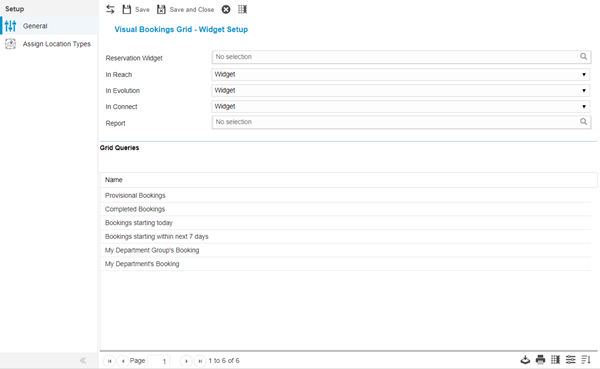Click the Report selection field
Image resolution: width=600 pixels, height=369 pixels.
pos(401,122)
